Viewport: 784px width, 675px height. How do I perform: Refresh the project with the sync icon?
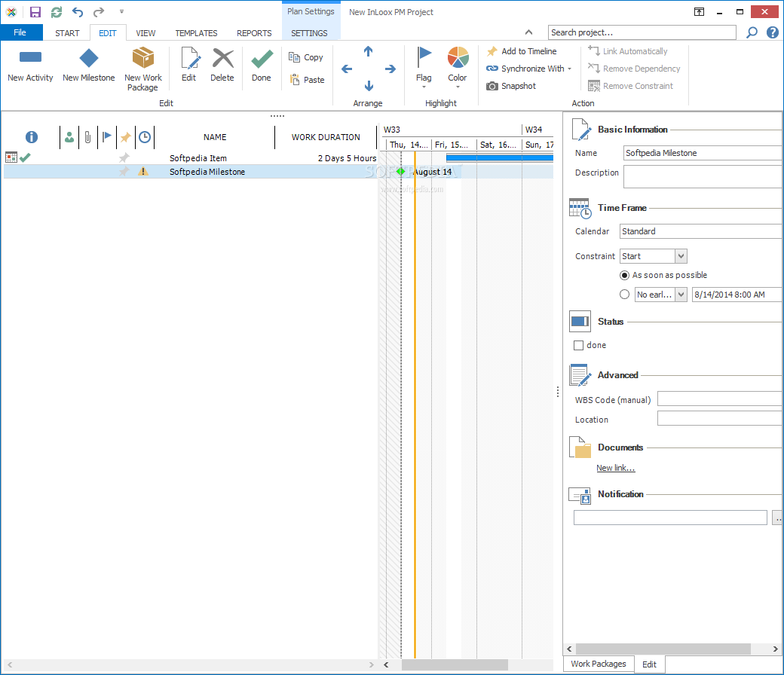pos(57,12)
